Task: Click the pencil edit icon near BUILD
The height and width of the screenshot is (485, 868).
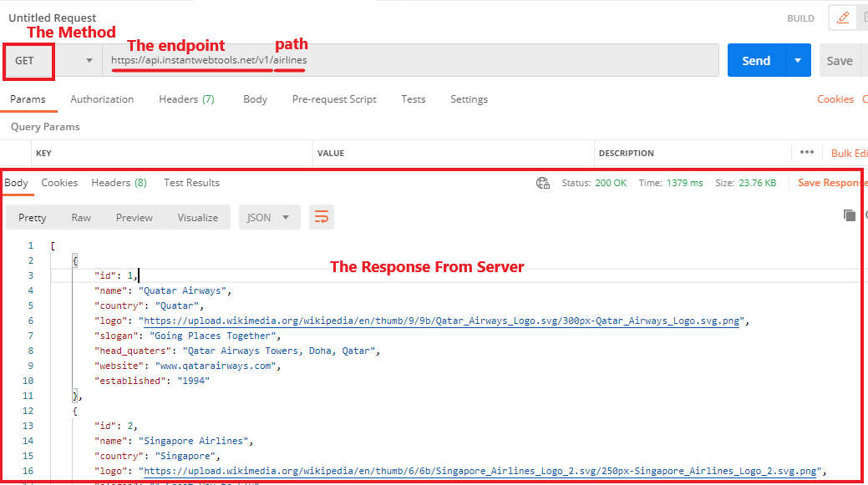Action: coord(844,18)
